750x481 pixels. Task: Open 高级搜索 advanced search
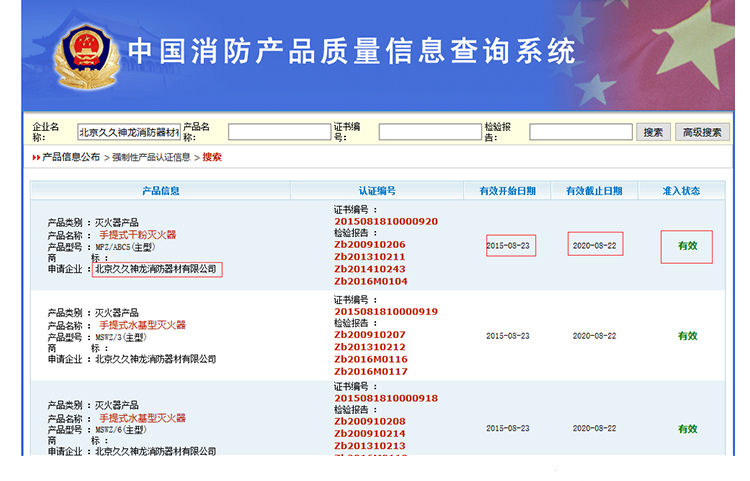[701, 132]
